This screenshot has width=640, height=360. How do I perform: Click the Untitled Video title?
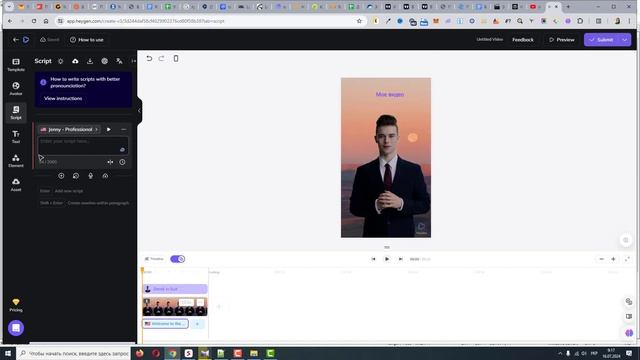(x=489, y=40)
